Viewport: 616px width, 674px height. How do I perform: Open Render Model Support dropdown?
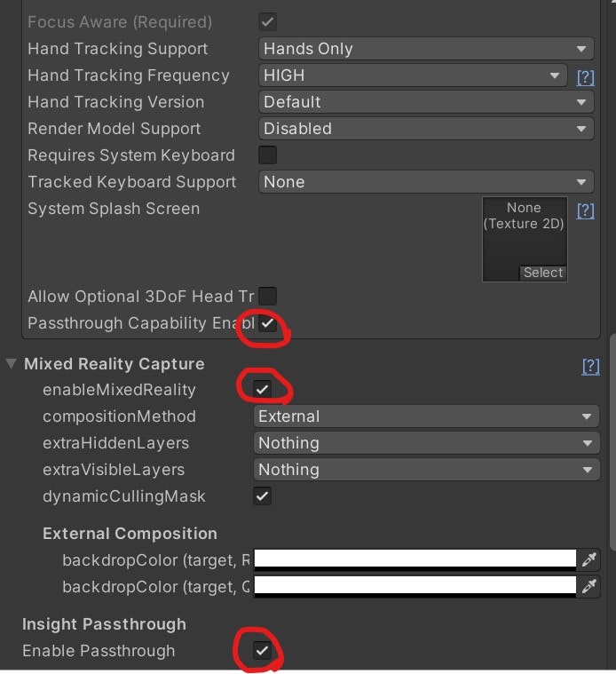pyautogui.click(x=426, y=129)
